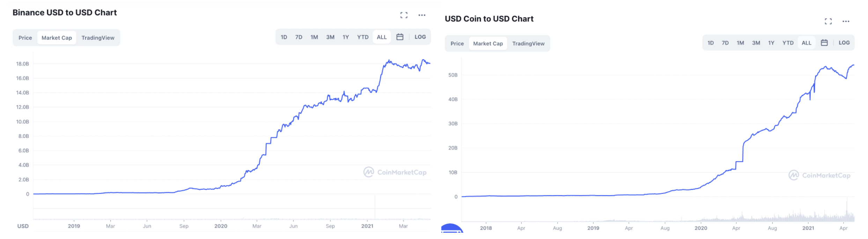
Task: Click fullscreen icon on Binance USD chart
Action: coord(404,15)
